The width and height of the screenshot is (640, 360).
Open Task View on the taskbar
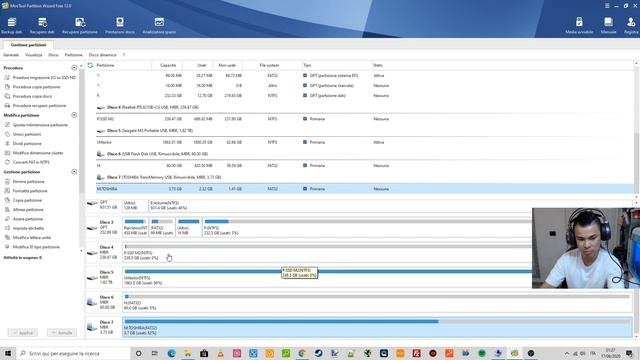(155, 353)
